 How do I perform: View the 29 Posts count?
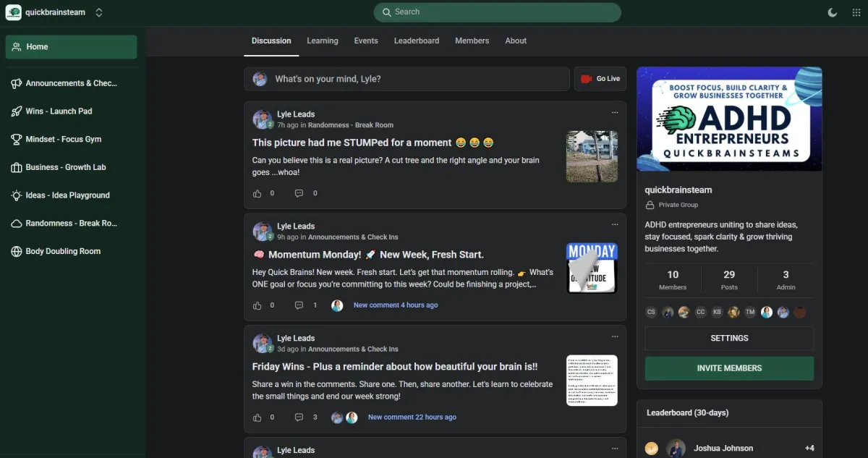[x=729, y=280]
